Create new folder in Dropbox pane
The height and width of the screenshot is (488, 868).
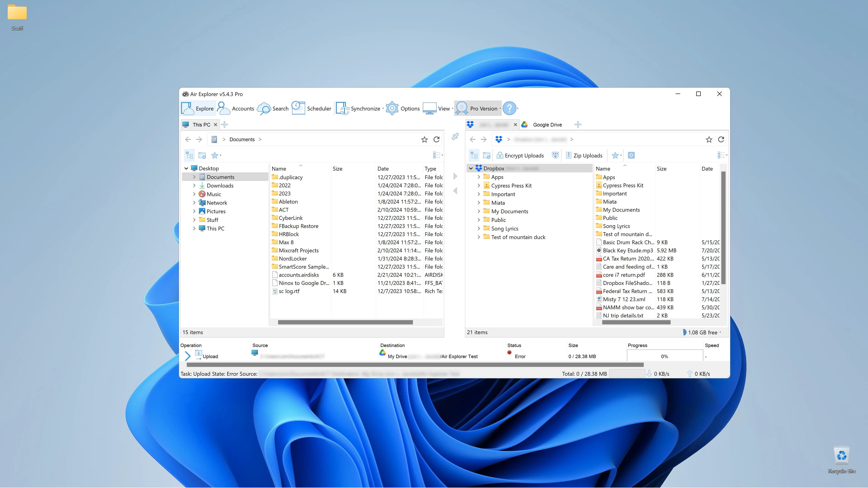click(x=487, y=155)
